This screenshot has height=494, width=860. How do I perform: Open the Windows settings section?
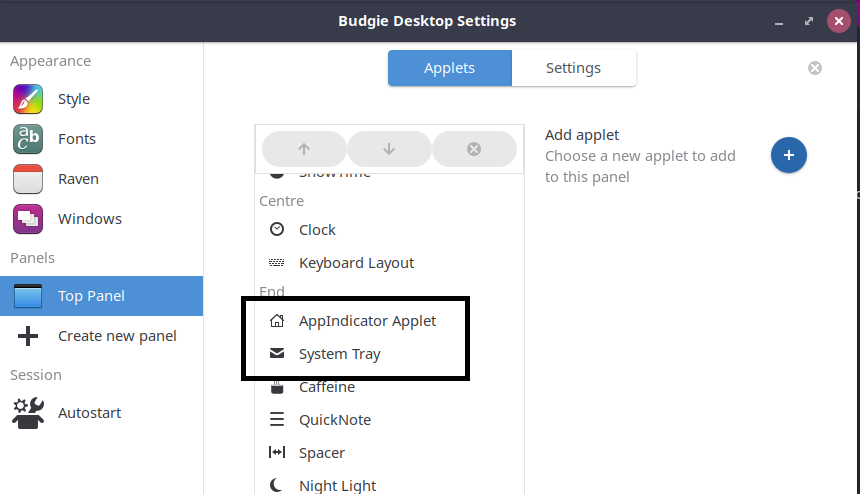[89, 219]
